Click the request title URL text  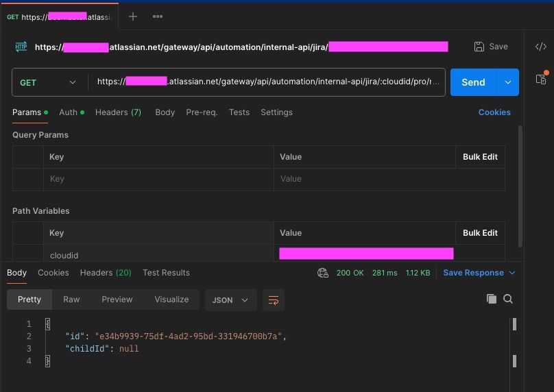[x=241, y=47]
